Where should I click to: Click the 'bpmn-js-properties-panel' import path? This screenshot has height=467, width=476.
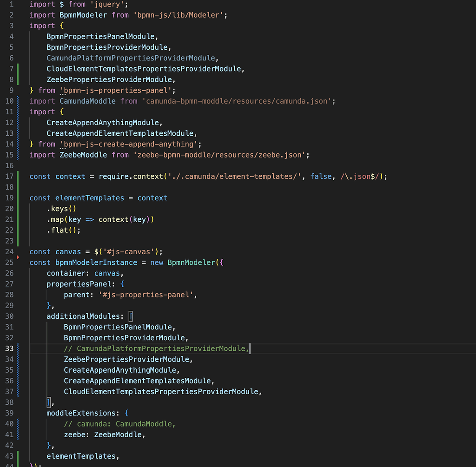pyautogui.click(x=116, y=90)
